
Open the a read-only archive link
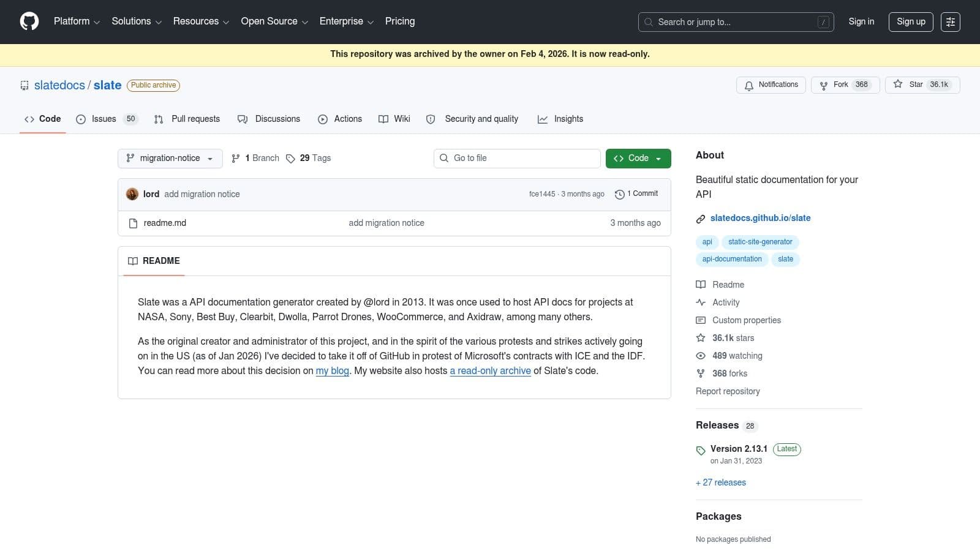pyautogui.click(x=491, y=370)
